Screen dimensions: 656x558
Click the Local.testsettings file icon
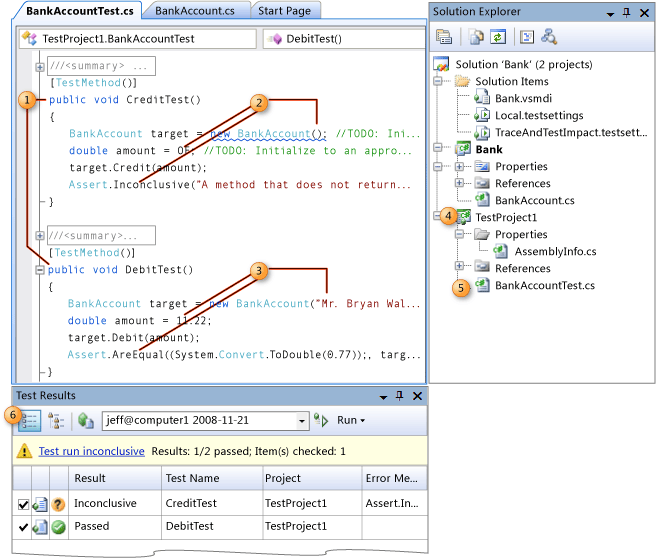482,115
